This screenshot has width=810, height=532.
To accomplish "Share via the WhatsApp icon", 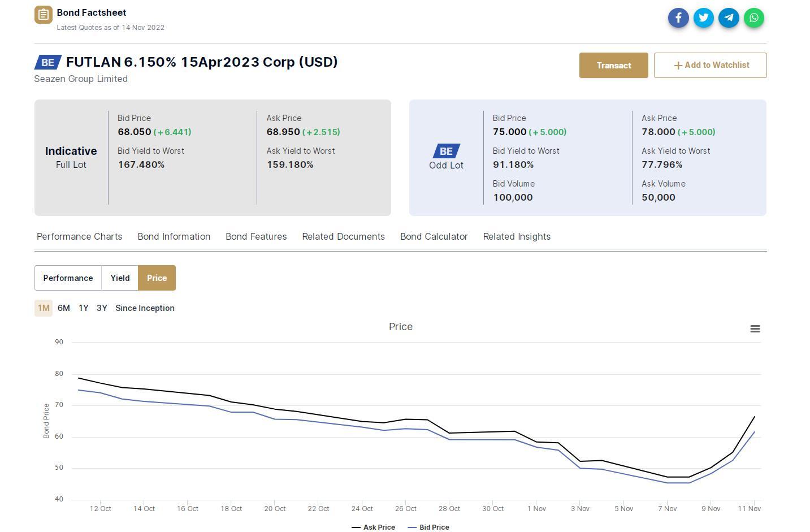I will [x=754, y=18].
